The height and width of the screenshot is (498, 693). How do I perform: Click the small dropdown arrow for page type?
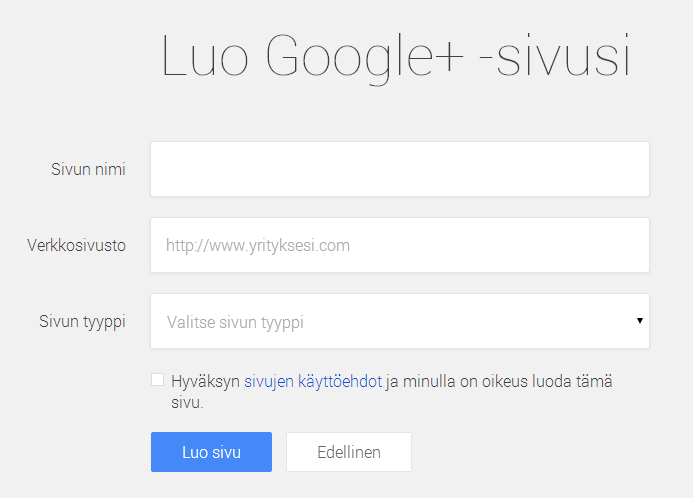[639, 321]
